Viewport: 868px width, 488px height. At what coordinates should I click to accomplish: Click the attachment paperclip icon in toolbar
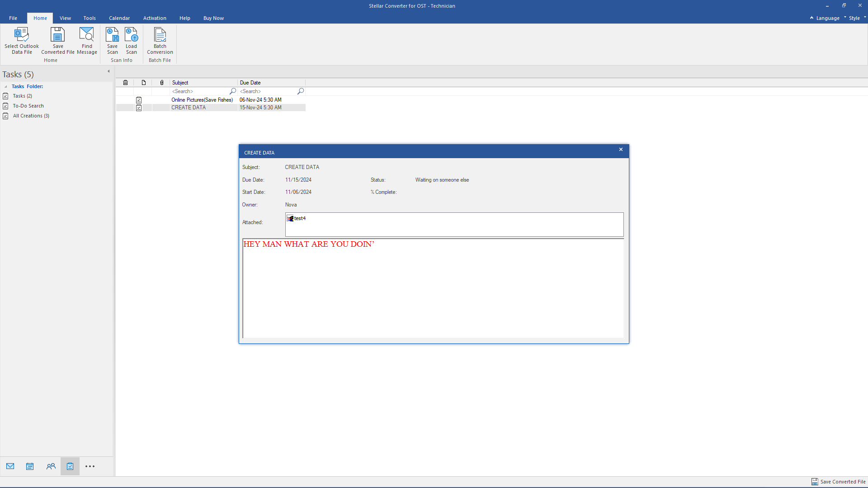pos(161,82)
